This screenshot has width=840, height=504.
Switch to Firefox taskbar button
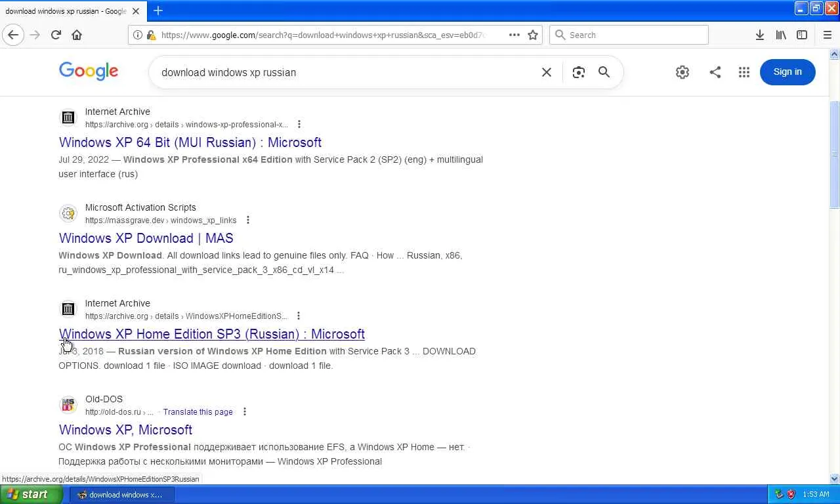coord(122,494)
